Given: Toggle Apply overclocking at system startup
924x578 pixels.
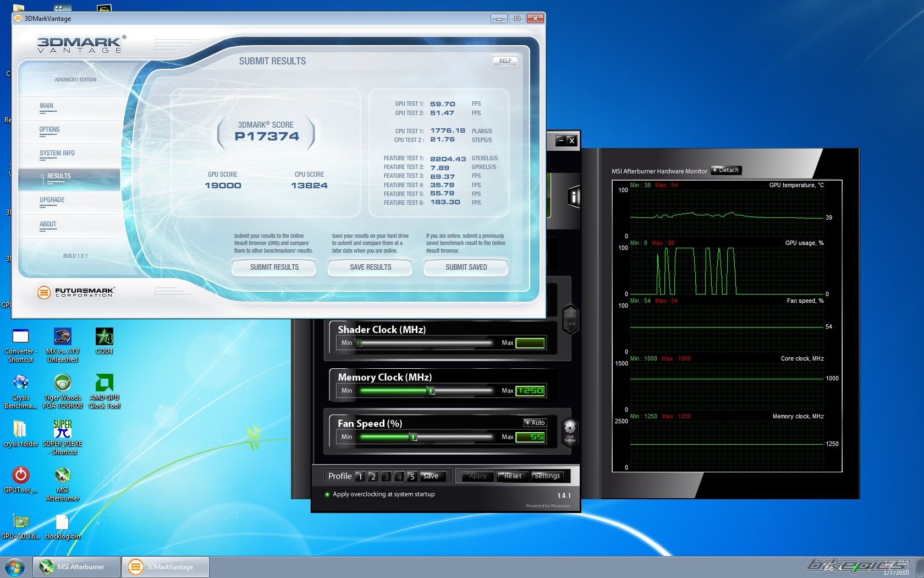Looking at the screenshot, I should 327,494.
